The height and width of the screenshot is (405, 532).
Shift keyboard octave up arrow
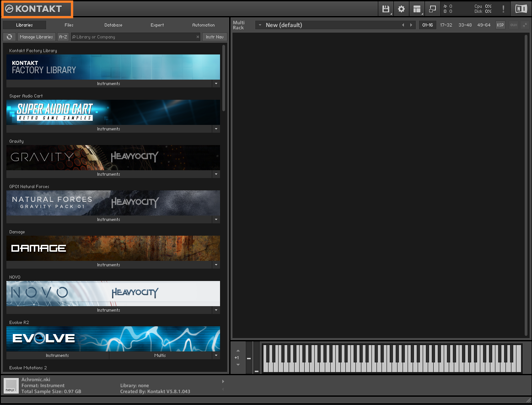click(238, 351)
